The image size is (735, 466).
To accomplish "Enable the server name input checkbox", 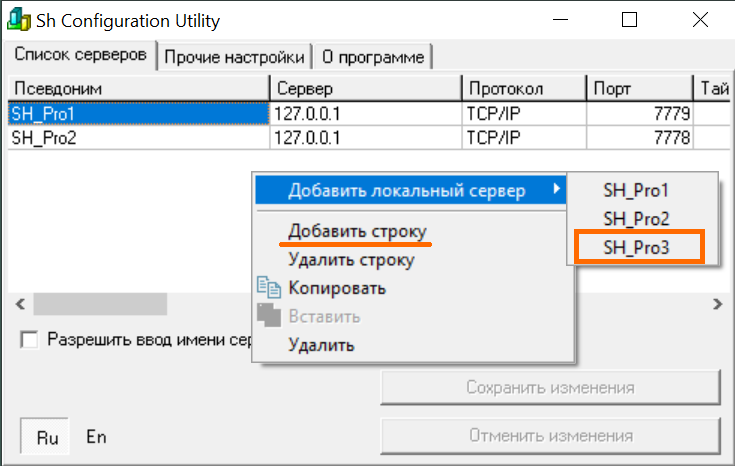I will click(x=29, y=340).
